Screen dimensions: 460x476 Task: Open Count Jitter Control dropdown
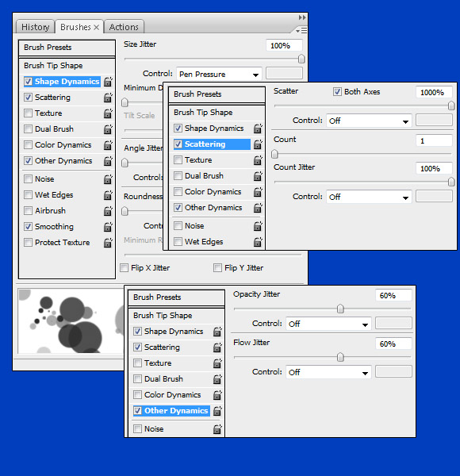369,197
